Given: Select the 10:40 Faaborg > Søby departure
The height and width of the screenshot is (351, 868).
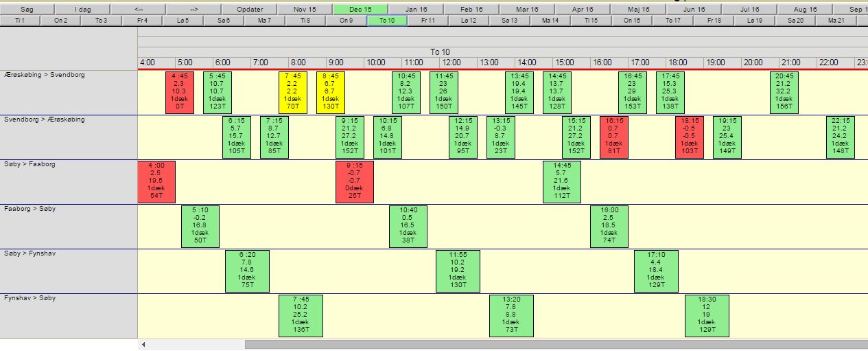Looking at the screenshot, I should coord(408,226).
